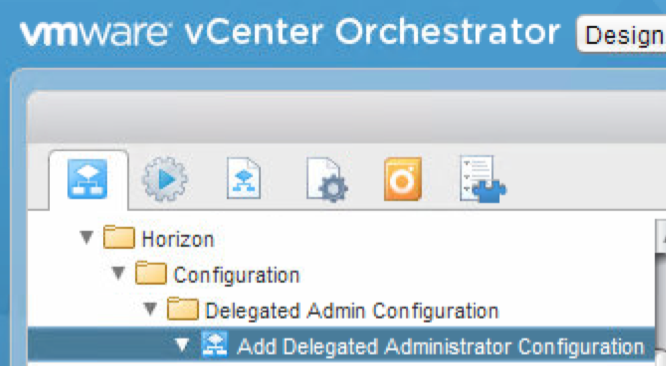Open the document-with-gear Configurations tab

coord(327,180)
